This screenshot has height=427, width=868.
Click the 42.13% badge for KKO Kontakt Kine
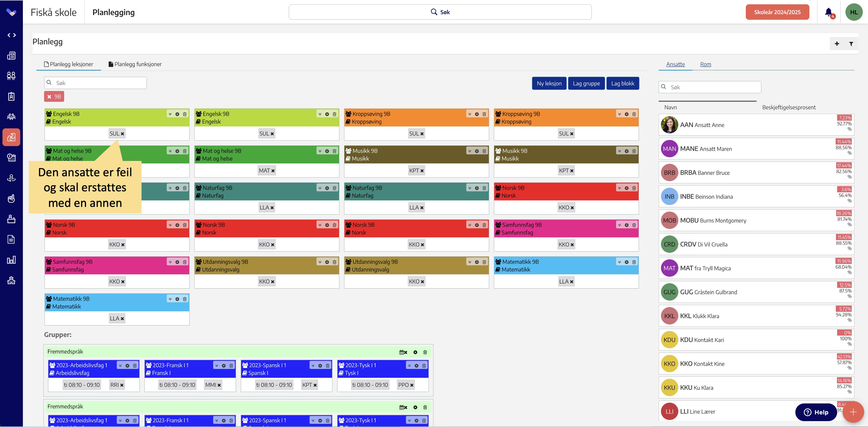(x=844, y=357)
